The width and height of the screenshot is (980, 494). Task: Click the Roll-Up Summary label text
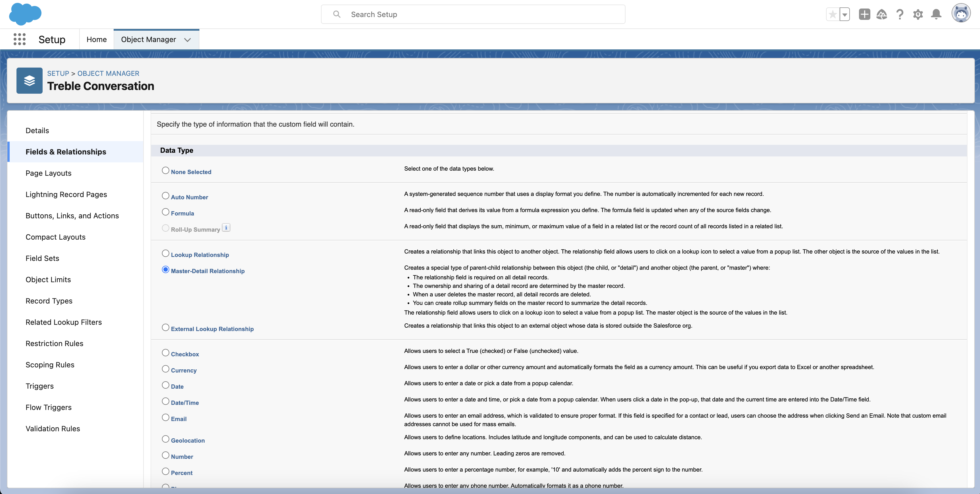click(195, 230)
